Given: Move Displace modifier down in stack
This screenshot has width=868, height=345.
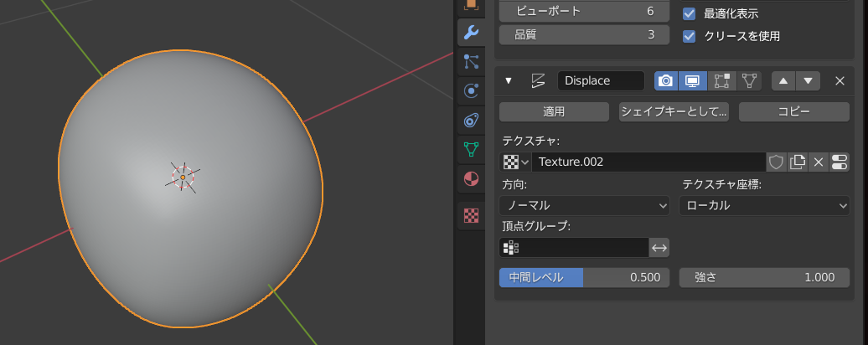Looking at the screenshot, I should pos(809,80).
